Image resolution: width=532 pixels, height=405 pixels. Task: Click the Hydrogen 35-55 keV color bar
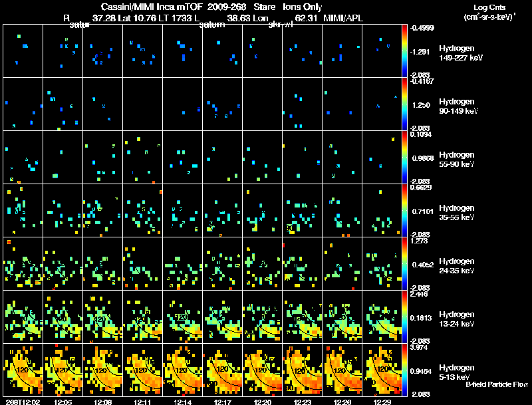point(404,210)
